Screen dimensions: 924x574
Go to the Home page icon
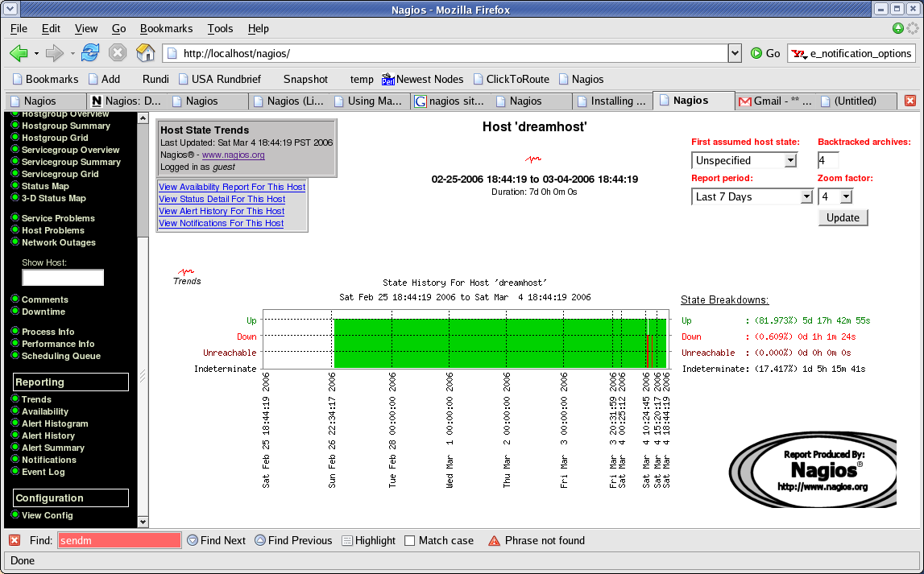pos(146,53)
